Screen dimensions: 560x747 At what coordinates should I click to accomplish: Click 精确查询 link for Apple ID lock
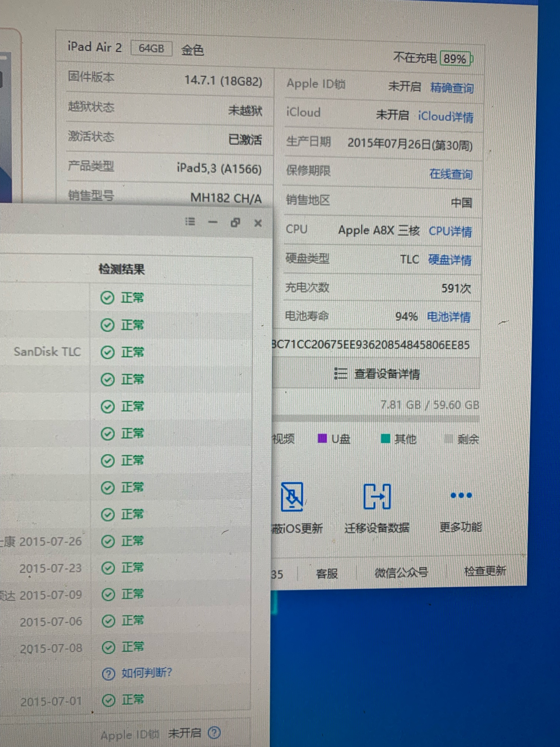click(452, 88)
